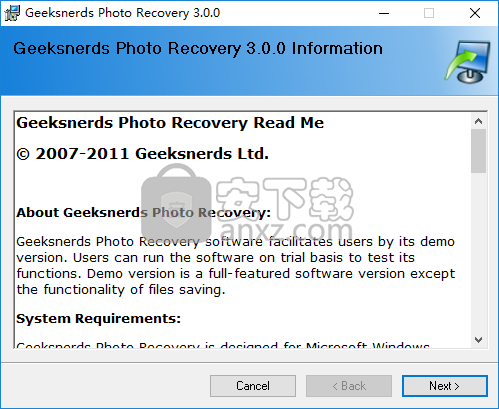Click the installer icon in title bar

12,13
